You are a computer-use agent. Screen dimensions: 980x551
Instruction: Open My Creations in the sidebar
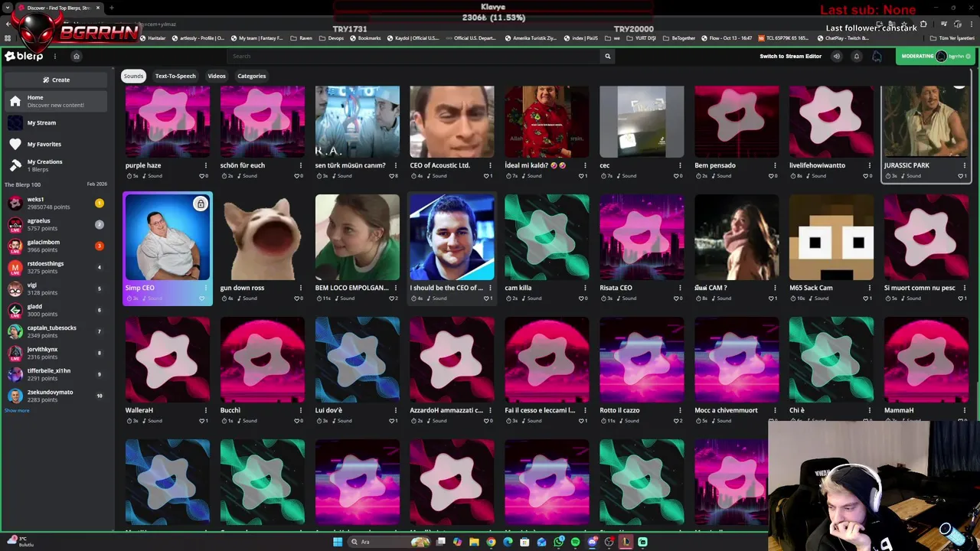click(x=57, y=165)
